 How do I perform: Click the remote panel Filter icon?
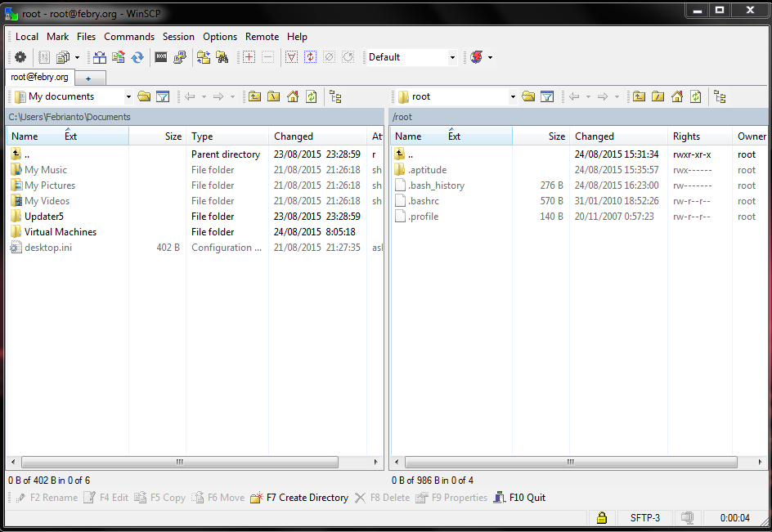(547, 96)
